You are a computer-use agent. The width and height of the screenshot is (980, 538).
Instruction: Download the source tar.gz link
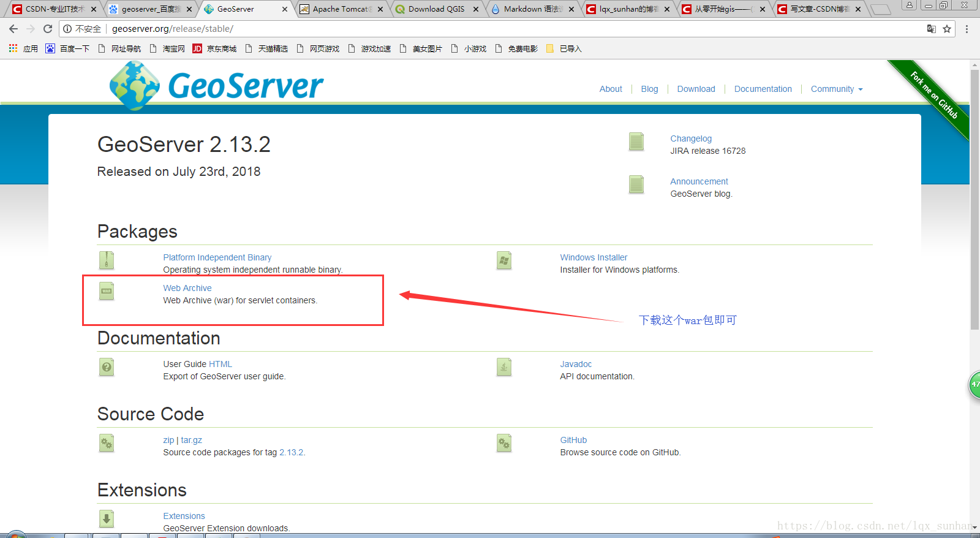pos(191,440)
